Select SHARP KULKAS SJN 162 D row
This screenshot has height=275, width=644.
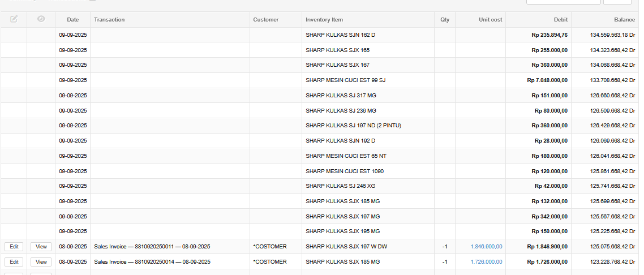click(x=320, y=35)
